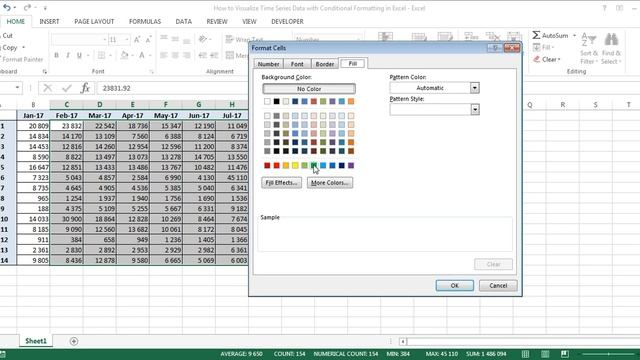The width and height of the screenshot is (640, 360).
Task: Pick the yellow standard color swatch
Action: click(x=295, y=165)
